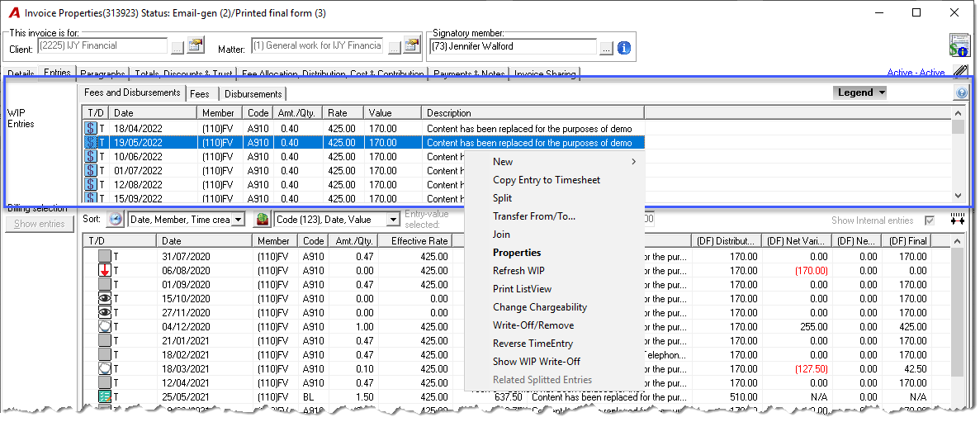Expand the Legend dropdown

(x=860, y=92)
